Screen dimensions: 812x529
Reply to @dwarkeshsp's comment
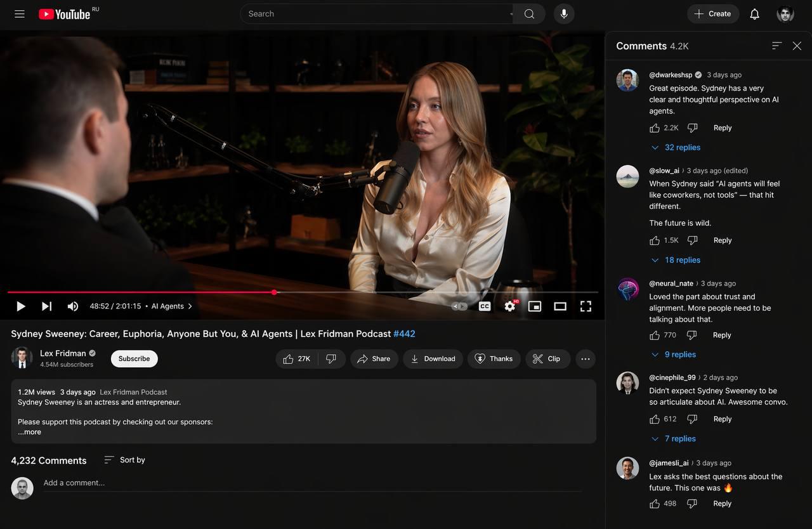pos(723,128)
